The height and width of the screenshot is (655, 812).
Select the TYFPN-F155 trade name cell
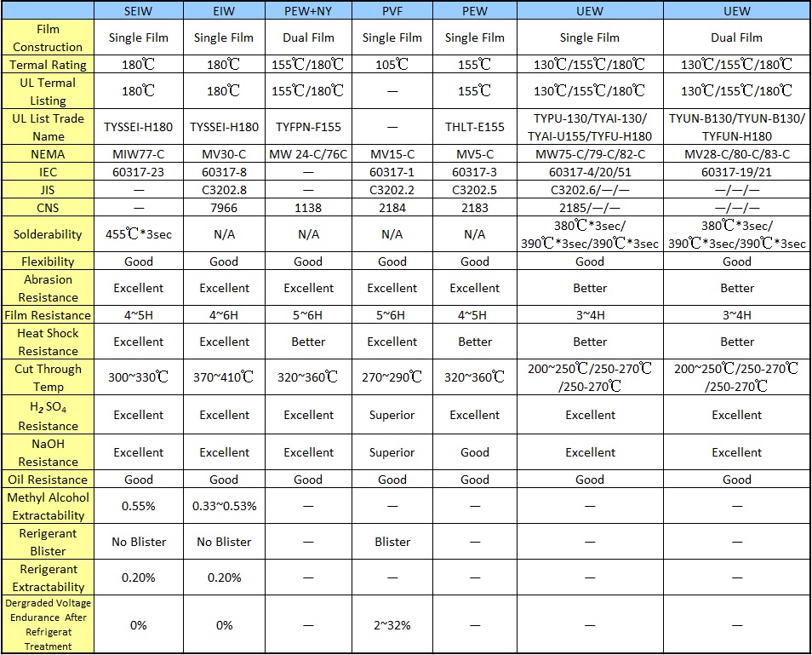coord(308,127)
